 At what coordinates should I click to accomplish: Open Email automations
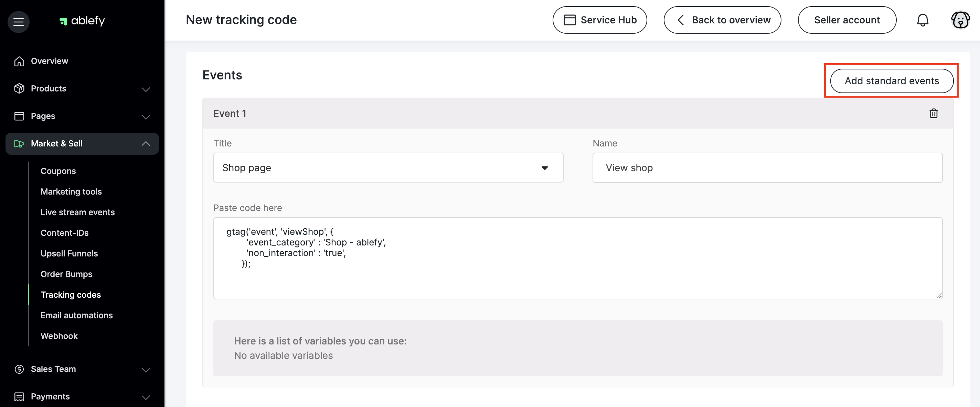[x=77, y=315]
